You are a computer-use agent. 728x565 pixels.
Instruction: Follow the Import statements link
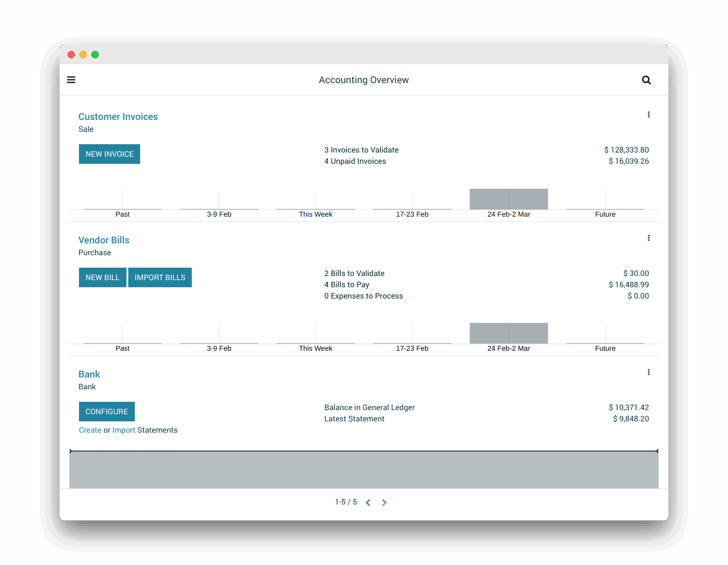124,430
